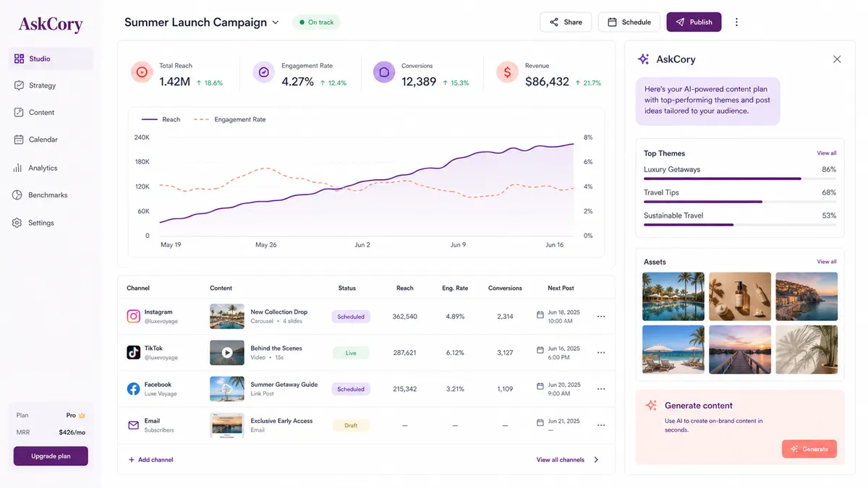Click the Generate content sparkle icon
This screenshot has width=868, height=488.
(651, 406)
